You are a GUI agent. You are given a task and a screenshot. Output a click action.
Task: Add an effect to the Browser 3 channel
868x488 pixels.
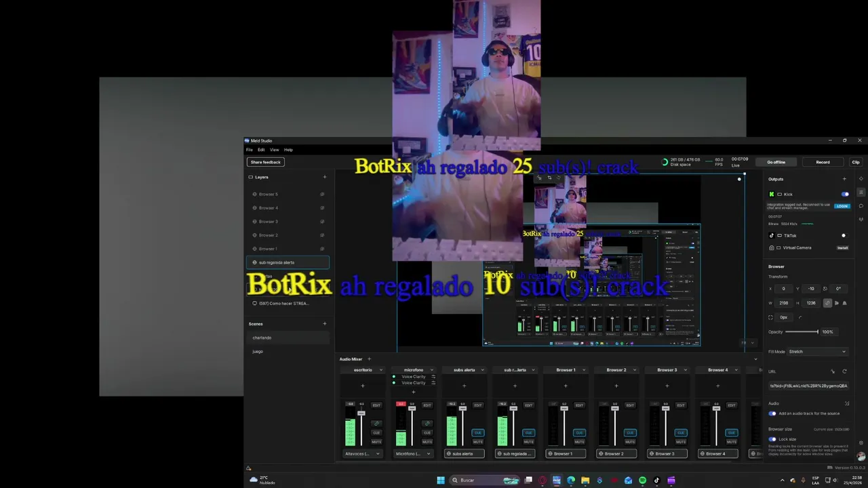pyautogui.click(x=667, y=386)
